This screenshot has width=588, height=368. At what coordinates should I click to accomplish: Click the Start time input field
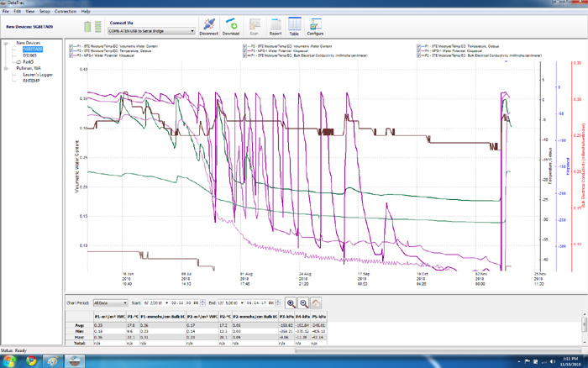click(x=186, y=303)
